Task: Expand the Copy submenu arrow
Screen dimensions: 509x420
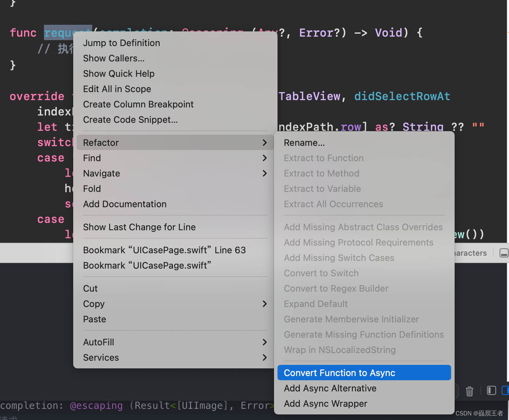Action: tap(265, 304)
